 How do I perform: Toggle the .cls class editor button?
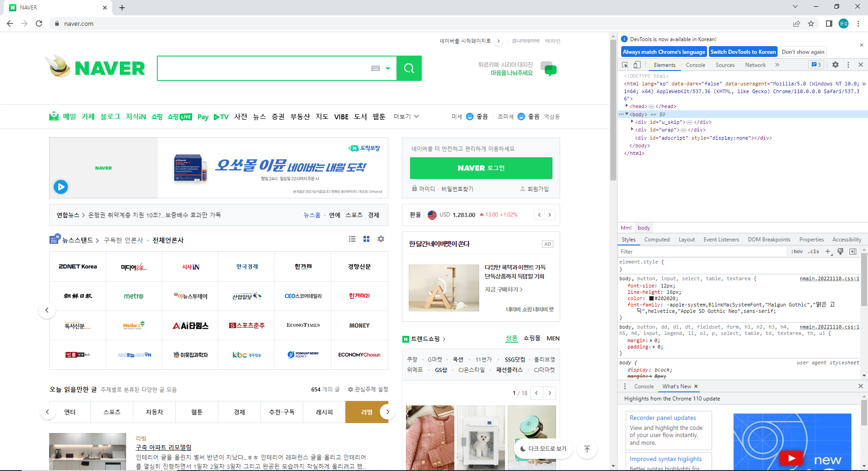(x=814, y=251)
